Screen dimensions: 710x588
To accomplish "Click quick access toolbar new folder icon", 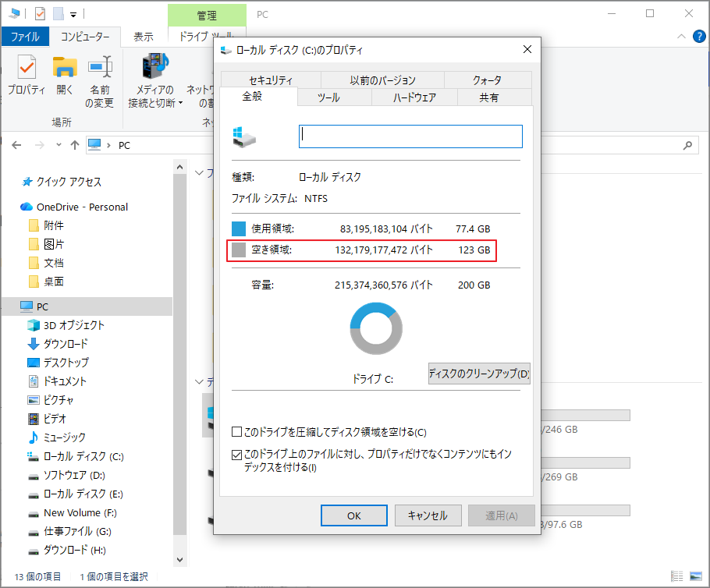I will (x=59, y=14).
